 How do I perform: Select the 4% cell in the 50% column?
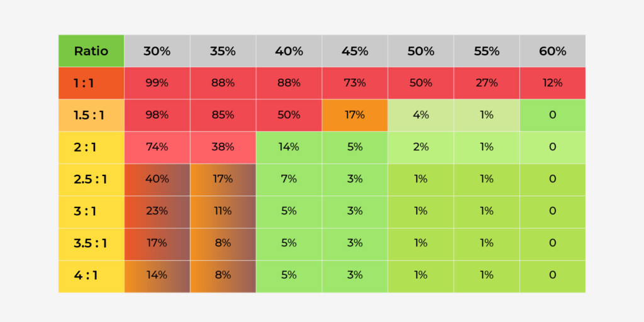(421, 115)
